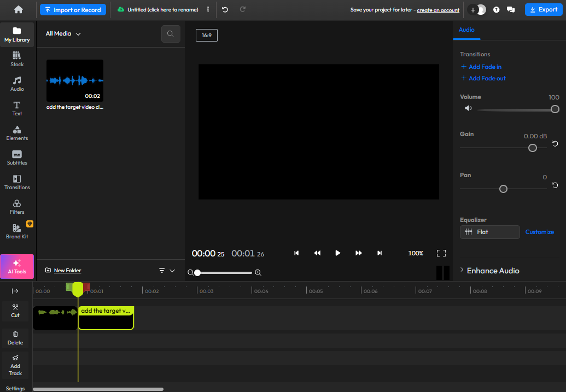566x392 pixels.
Task: Open the Filters panel
Action: tap(16, 207)
